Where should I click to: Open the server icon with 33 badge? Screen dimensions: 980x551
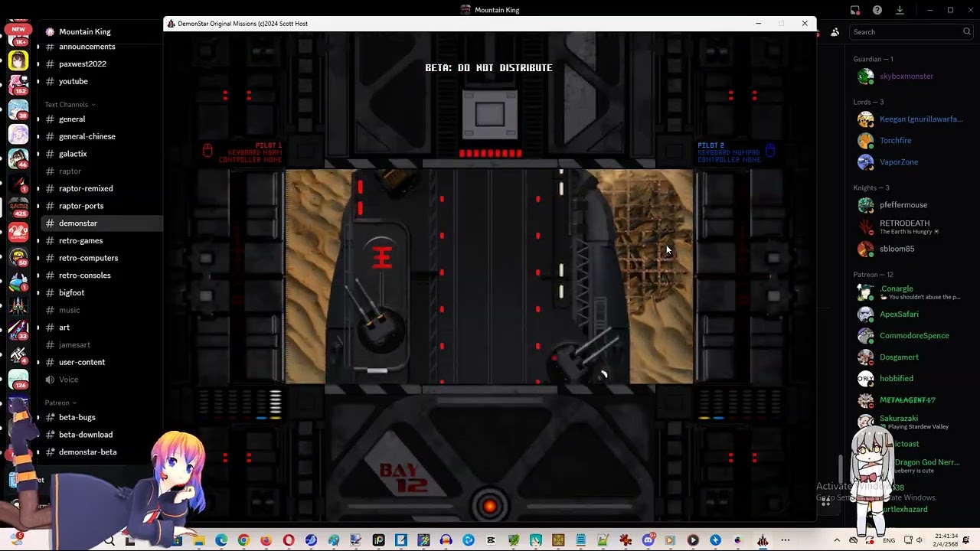pos(18,330)
